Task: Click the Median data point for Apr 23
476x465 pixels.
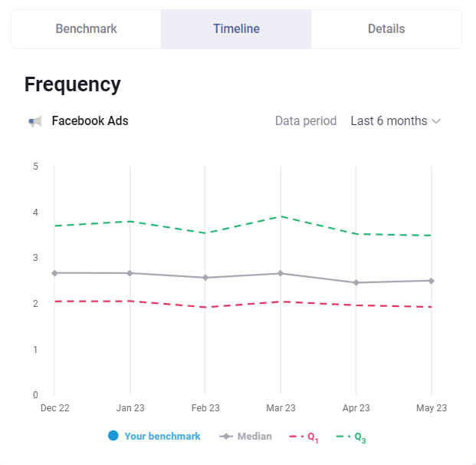Action: [x=356, y=282]
